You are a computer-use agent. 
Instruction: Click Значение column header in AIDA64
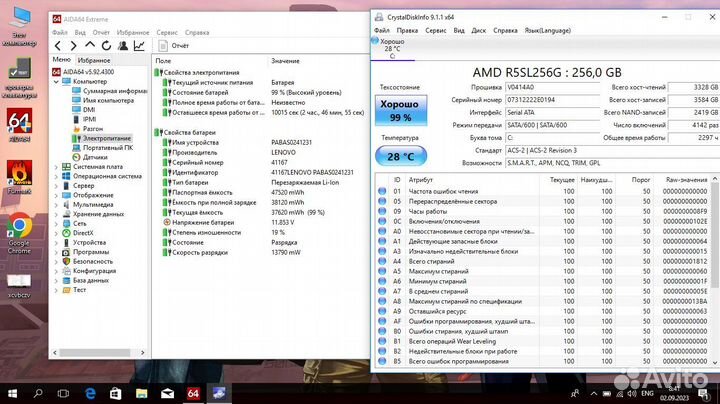click(285, 61)
